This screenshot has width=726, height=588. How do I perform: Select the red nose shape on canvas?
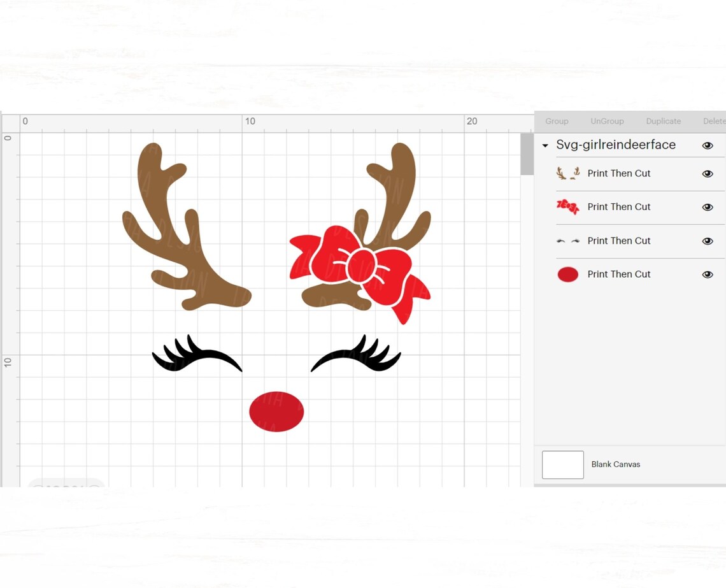point(276,411)
